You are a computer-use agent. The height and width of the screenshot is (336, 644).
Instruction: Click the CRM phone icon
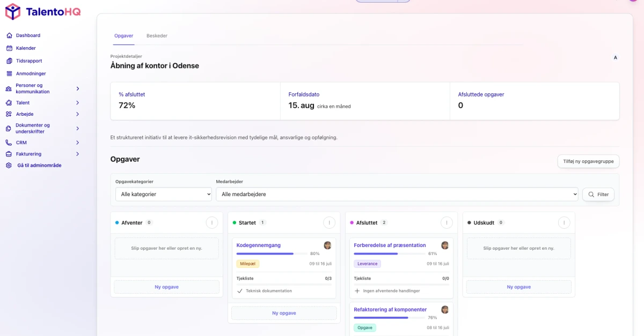(x=9, y=143)
